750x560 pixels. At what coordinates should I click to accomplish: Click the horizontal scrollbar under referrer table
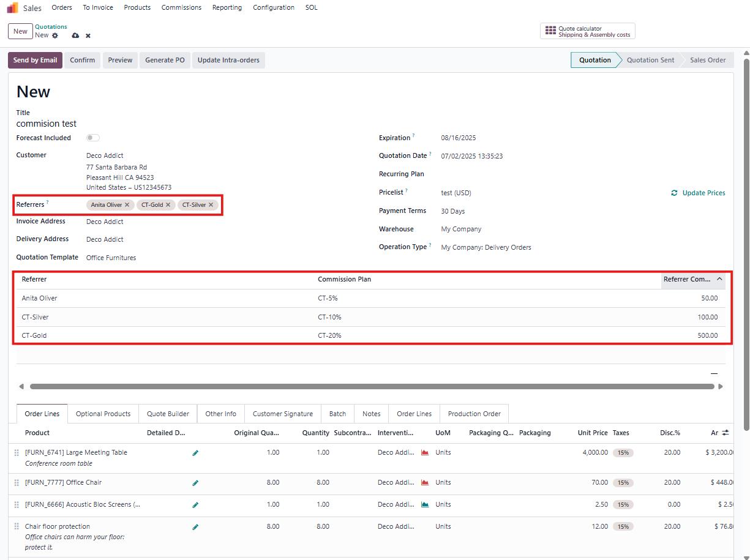point(372,386)
